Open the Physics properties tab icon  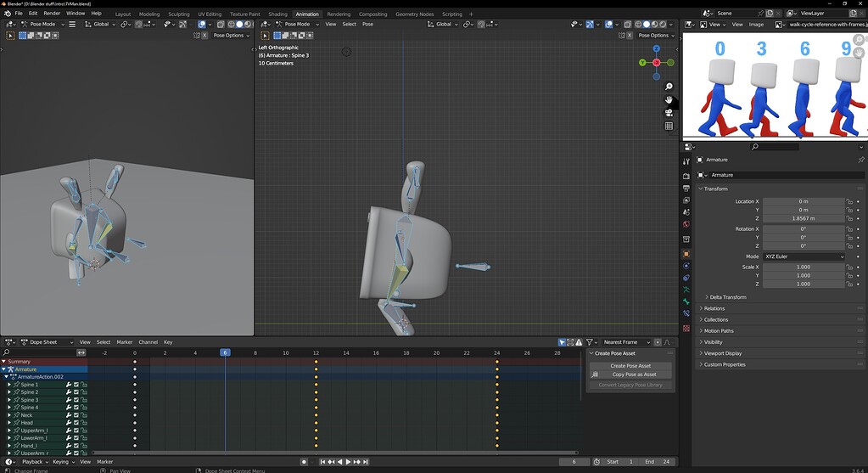686,266
